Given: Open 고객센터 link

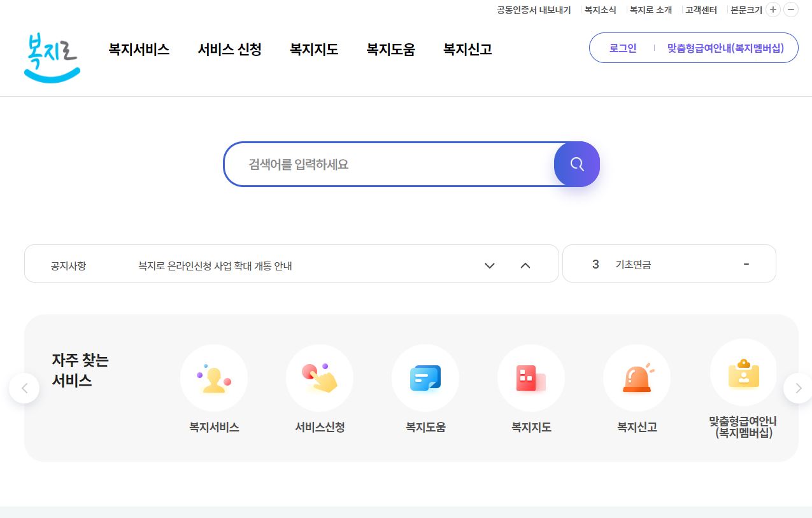Looking at the screenshot, I should [x=701, y=10].
